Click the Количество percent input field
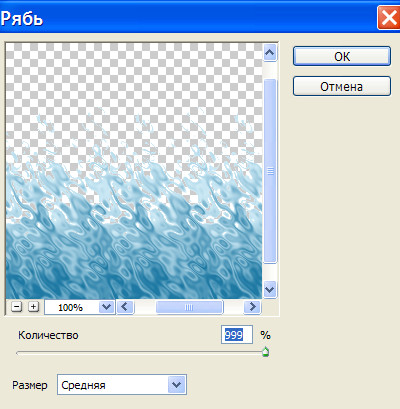400x409 pixels. point(237,335)
